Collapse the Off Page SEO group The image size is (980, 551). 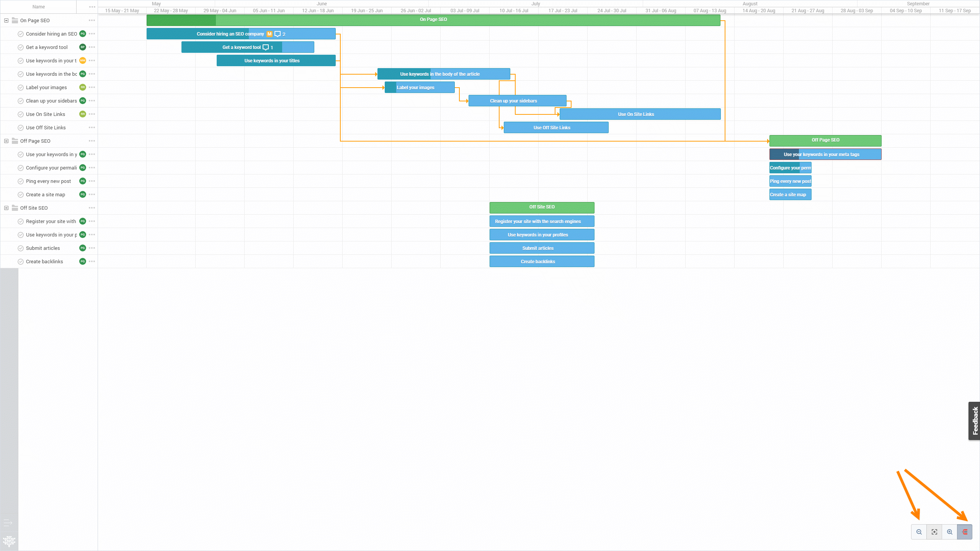tap(6, 141)
